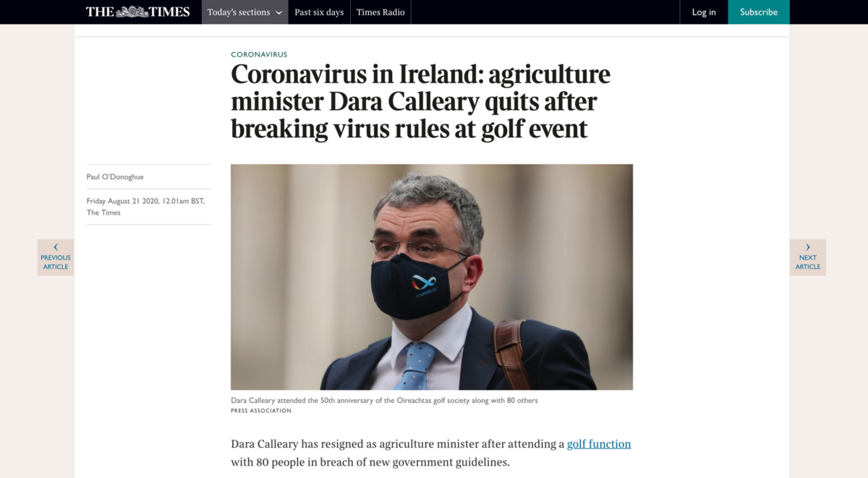868x478 pixels.
Task: Open the Coronavirus category label link
Action: (259, 54)
